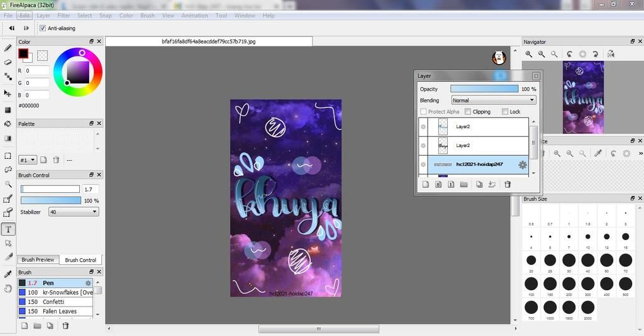Click the eyedropper icon in the Reference panel
The height and width of the screenshot is (336, 644).
pyautogui.click(x=598, y=153)
